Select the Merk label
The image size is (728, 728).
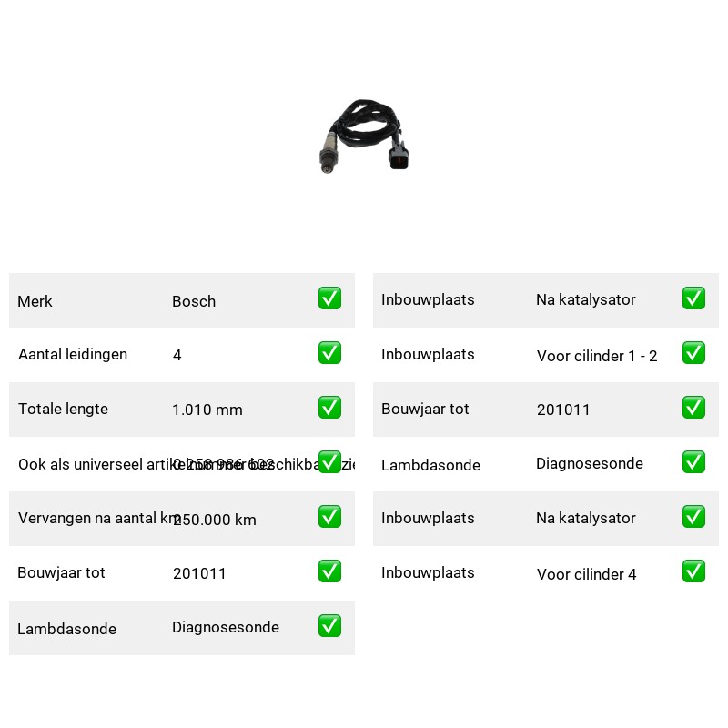[x=35, y=301]
